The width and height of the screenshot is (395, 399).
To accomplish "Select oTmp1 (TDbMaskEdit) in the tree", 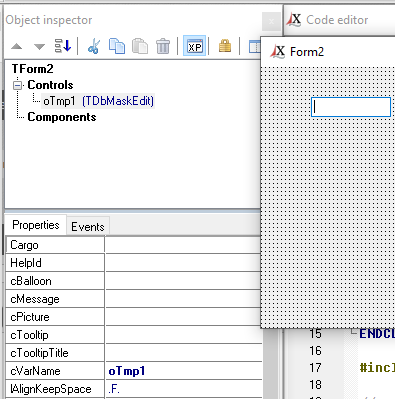I will tap(98, 101).
